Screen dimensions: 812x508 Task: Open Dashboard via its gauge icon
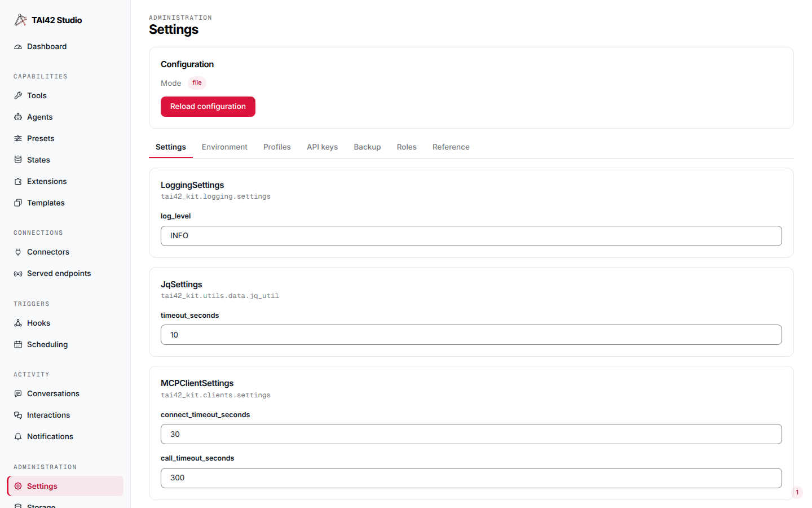tap(18, 47)
